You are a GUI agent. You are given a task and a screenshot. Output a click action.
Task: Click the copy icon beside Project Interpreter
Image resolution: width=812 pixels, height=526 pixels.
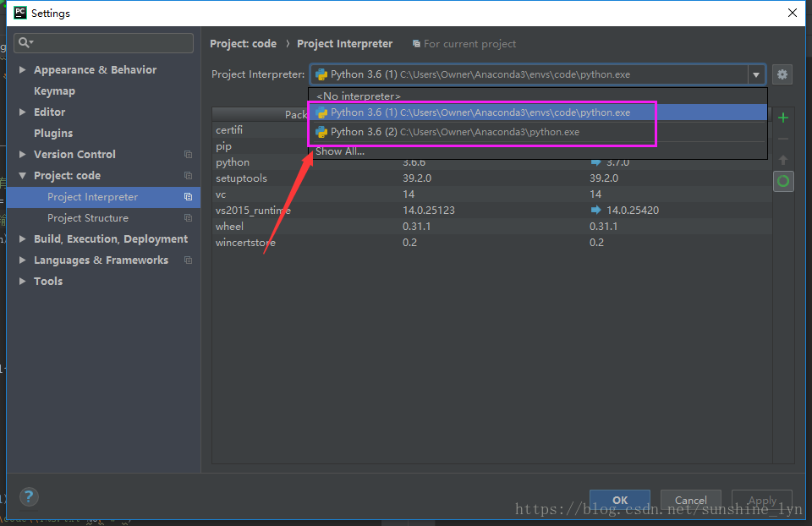188,197
